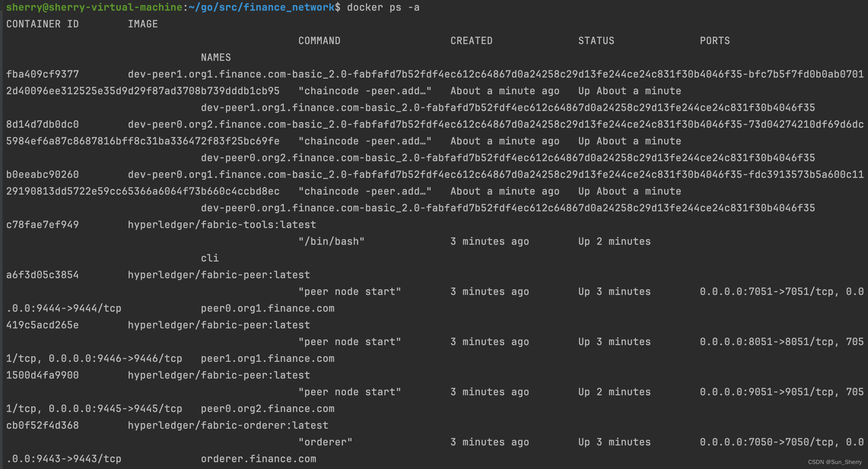Click the dev-peer0.org1.finance.com-basic_2.0 container name line

(508, 208)
